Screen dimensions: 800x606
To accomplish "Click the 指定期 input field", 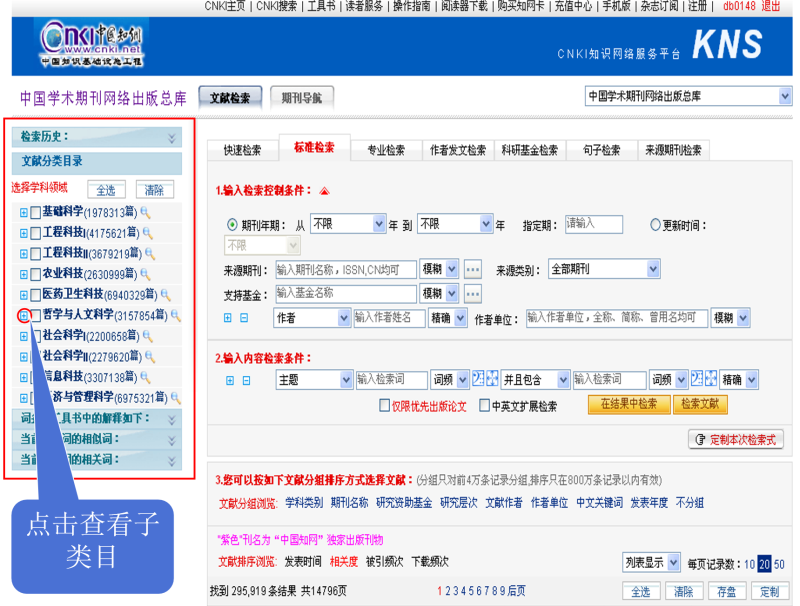I will click(594, 223).
